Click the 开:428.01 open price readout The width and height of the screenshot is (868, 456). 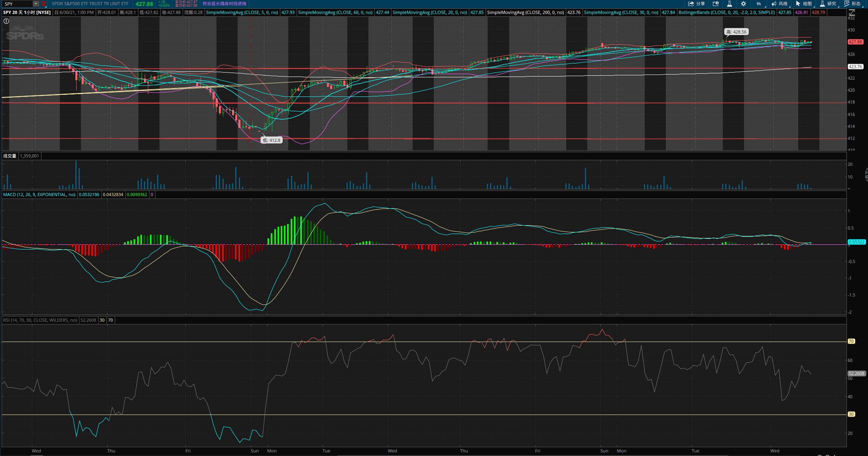coord(107,12)
